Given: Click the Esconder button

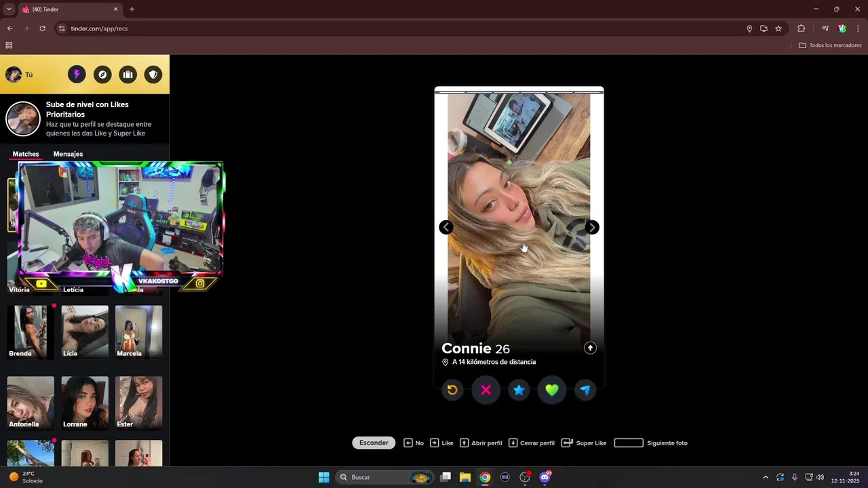Looking at the screenshot, I should (374, 443).
